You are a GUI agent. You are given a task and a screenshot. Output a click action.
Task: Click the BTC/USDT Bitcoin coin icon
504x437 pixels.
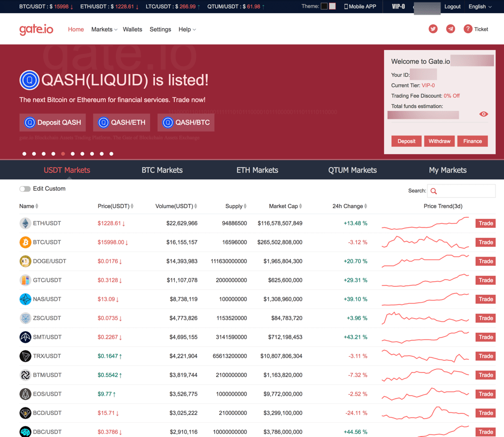click(25, 242)
